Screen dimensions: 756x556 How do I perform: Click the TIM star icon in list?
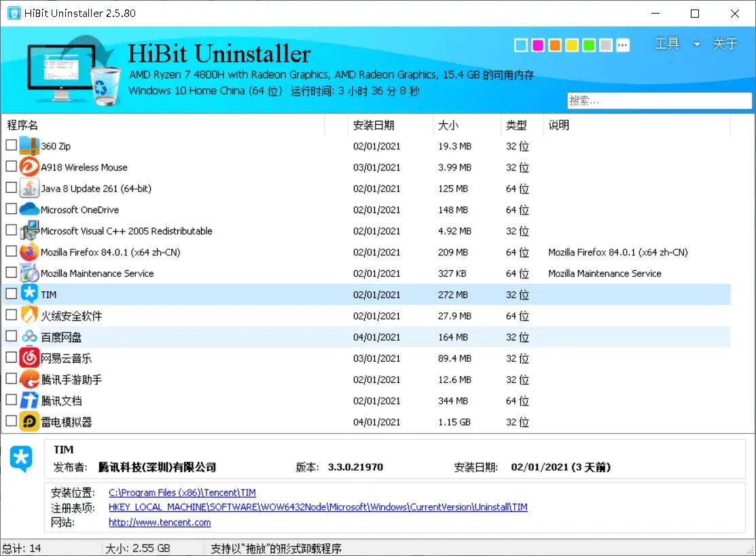(29, 294)
